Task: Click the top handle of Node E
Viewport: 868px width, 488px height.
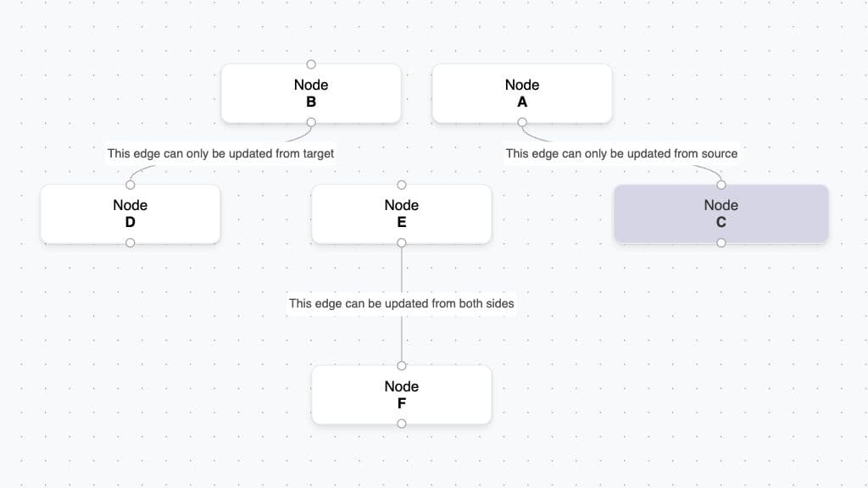Action: point(402,185)
